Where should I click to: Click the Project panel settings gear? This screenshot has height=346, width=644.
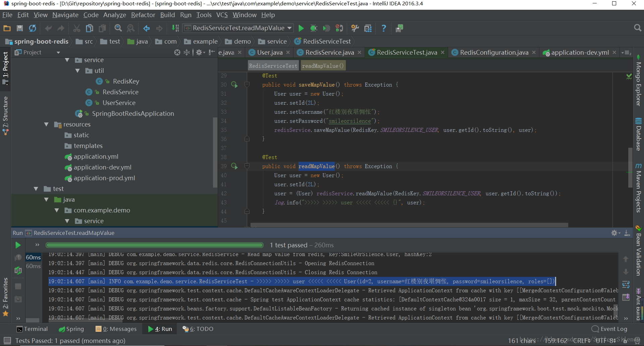tap(200, 52)
